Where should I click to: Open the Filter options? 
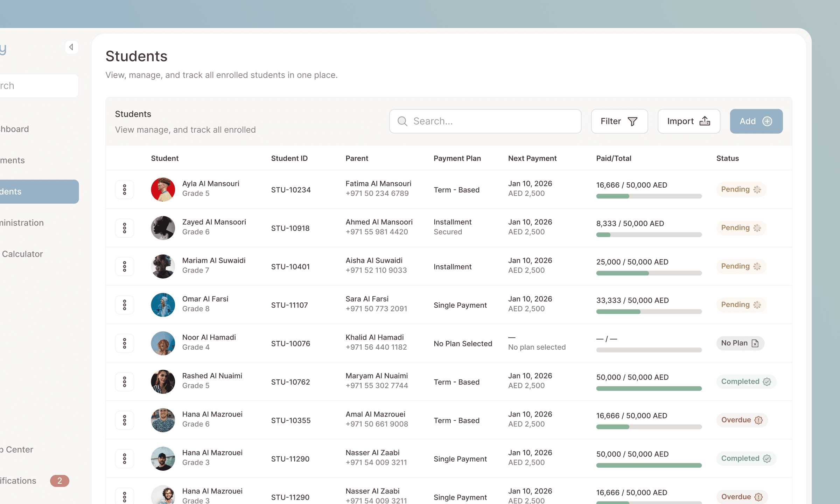point(619,121)
